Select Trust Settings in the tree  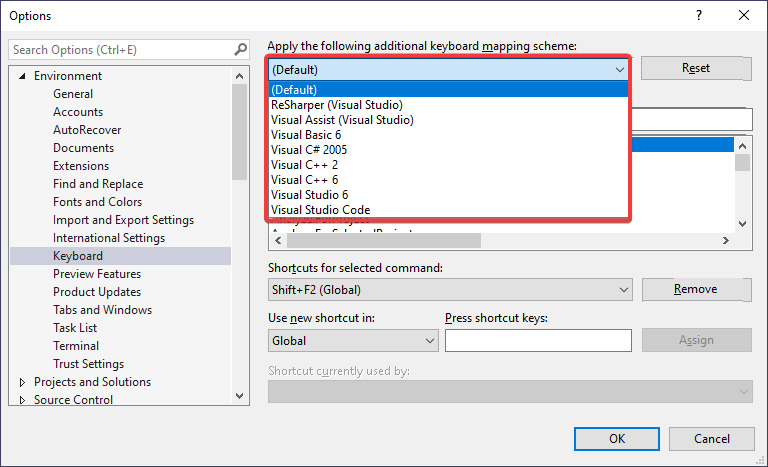pos(89,364)
